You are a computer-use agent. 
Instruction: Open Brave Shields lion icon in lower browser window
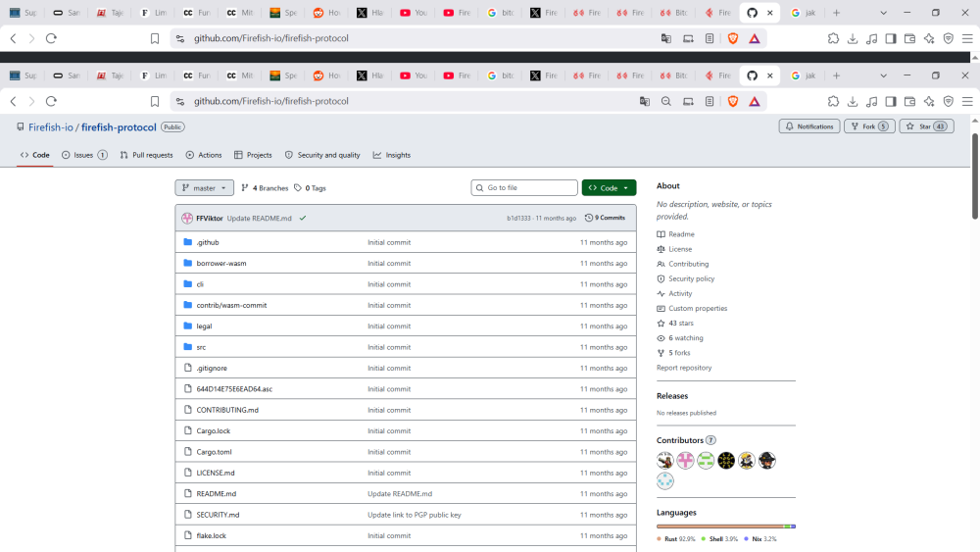click(732, 101)
